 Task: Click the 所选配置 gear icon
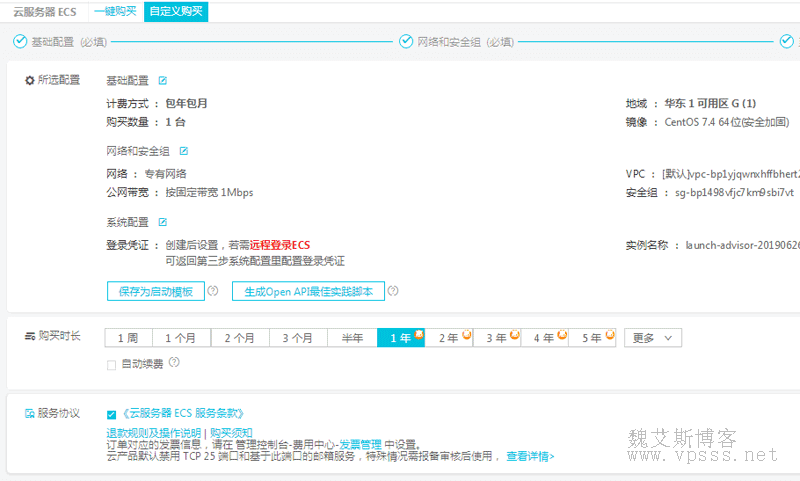(29, 80)
